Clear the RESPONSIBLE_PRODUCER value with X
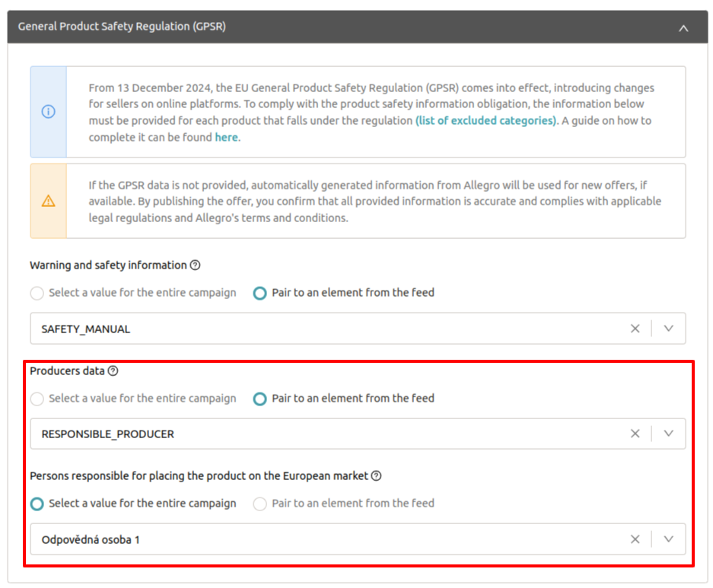This screenshot has height=588, width=713. point(635,434)
